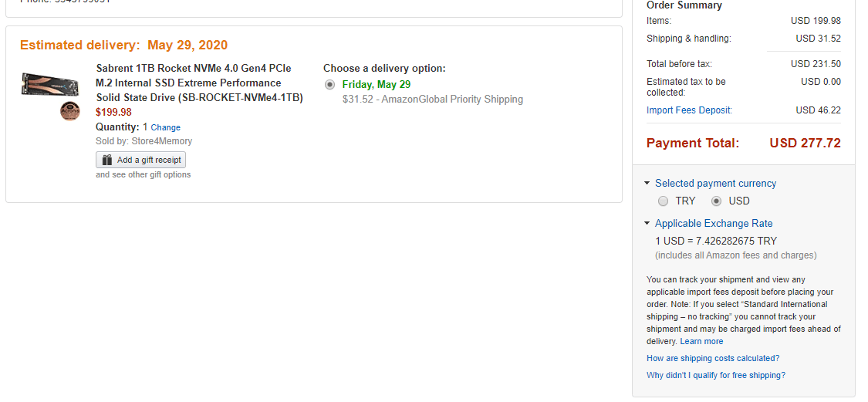868x402 pixels.
Task: Click the gift box icon
Action: tap(107, 160)
